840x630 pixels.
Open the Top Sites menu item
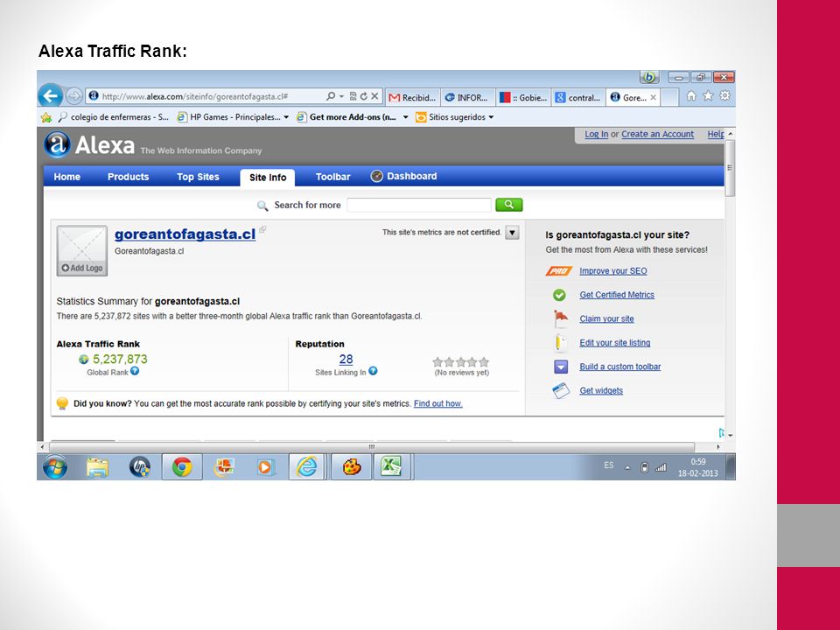coord(199,177)
